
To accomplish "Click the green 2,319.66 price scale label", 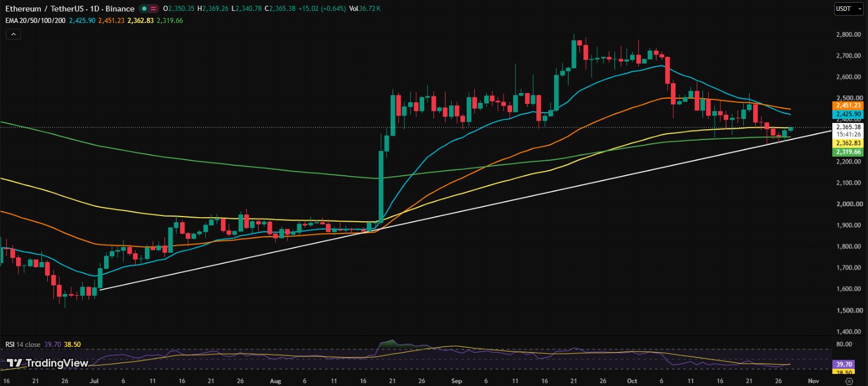I will (x=848, y=152).
